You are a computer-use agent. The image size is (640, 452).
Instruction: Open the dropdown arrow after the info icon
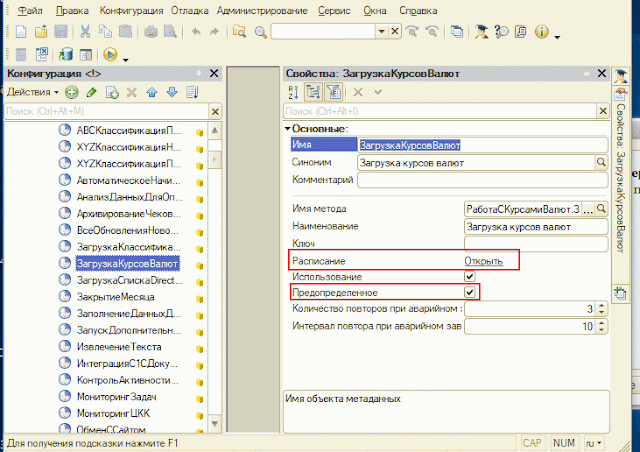(x=557, y=37)
